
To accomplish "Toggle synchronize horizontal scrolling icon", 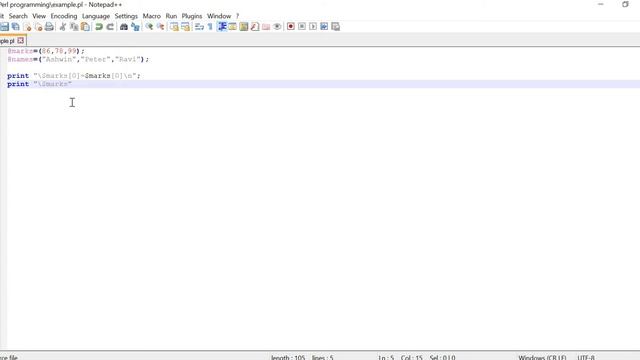I will pyautogui.click(x=185, y=27).
